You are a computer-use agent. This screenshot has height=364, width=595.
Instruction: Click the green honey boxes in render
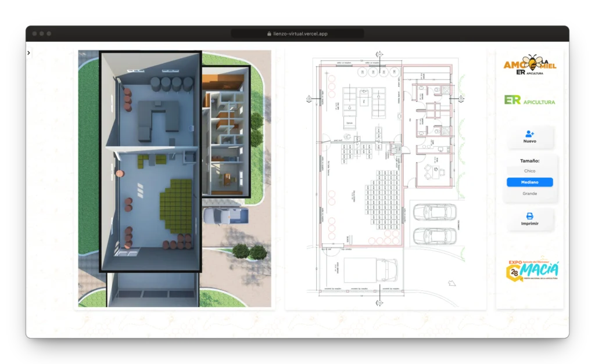[176, 206]
